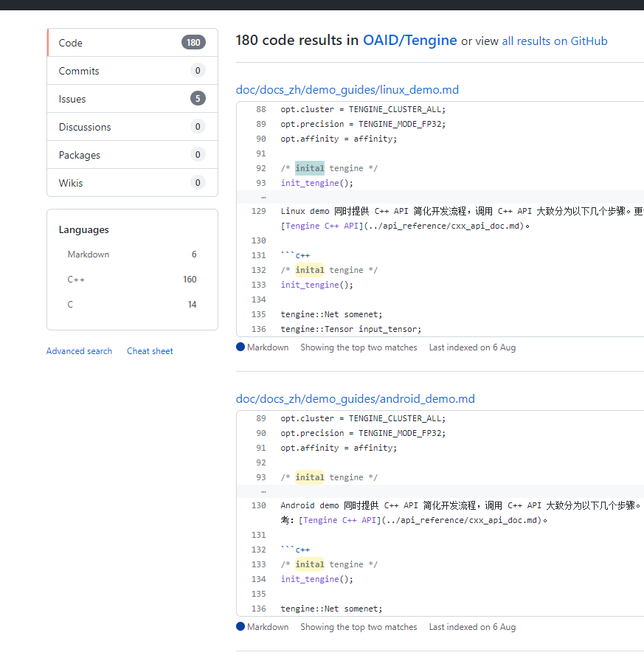Filter results by C++ language
Image resolution: width=644 pixels, height=658 pixels.
tap(132, 280)
